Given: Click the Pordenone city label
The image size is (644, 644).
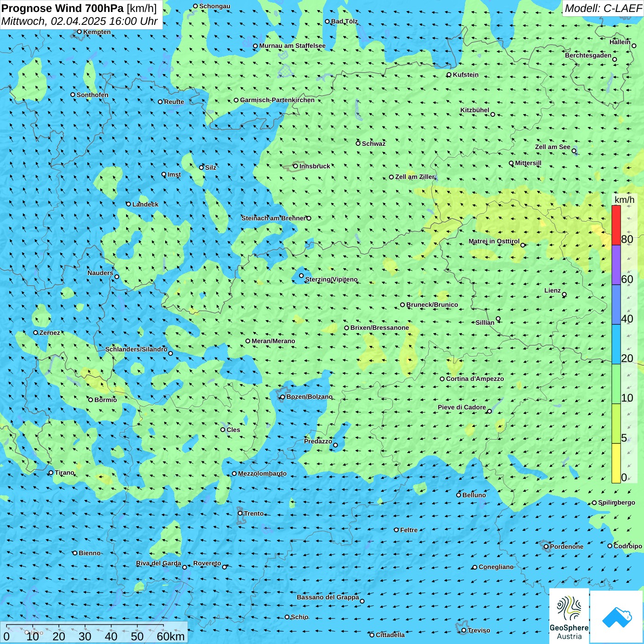Looking at the screenshot, I should (567, 546).
